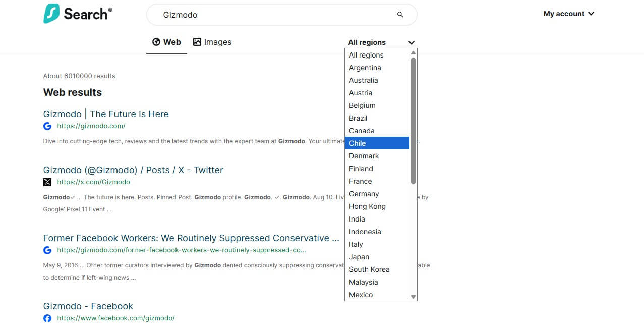Select Brazil from the region list

377,118
